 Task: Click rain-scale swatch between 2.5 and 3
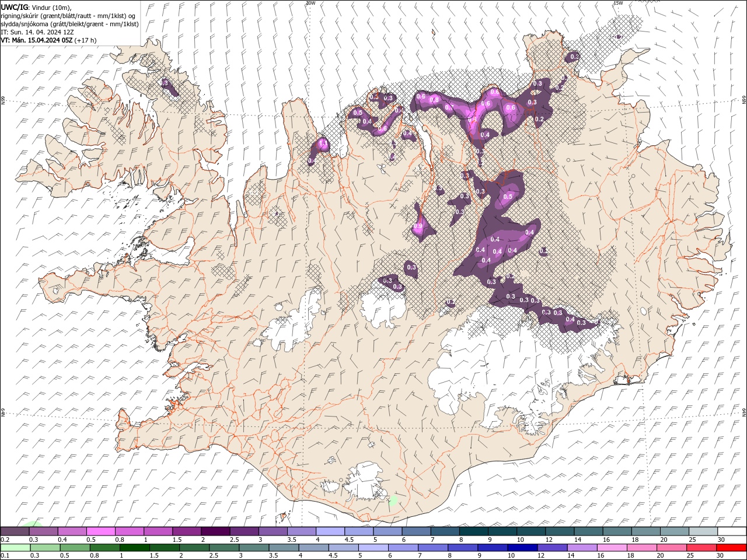click(x=224, y=548)
